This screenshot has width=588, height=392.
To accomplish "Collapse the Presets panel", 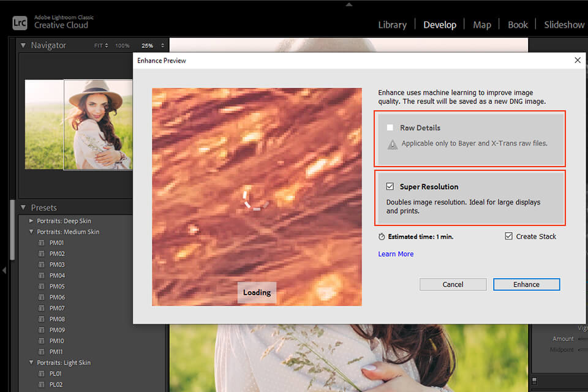I will [x=23, y=208].
